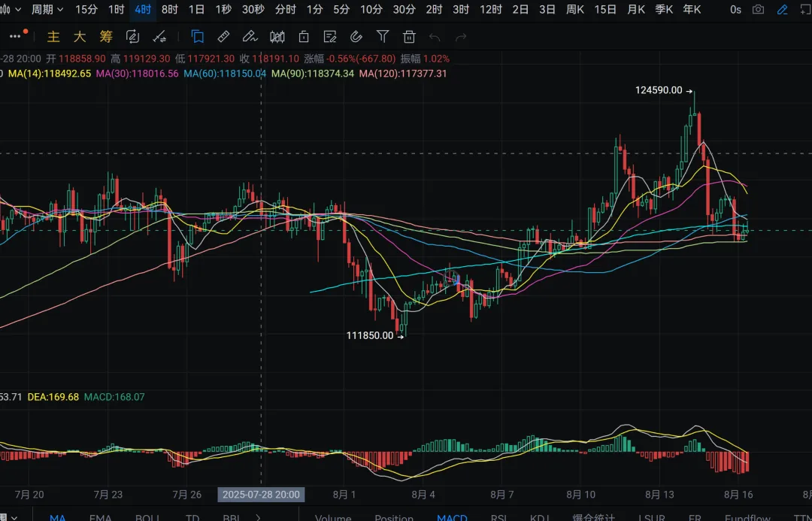Screen dimensions: 812x521
Task: Toggle the Position sub-indicator
Action: (394, 517)
